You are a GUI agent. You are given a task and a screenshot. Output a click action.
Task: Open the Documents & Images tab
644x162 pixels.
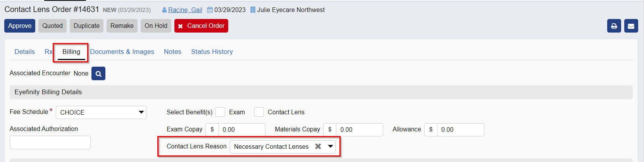[x=122, y=52]
